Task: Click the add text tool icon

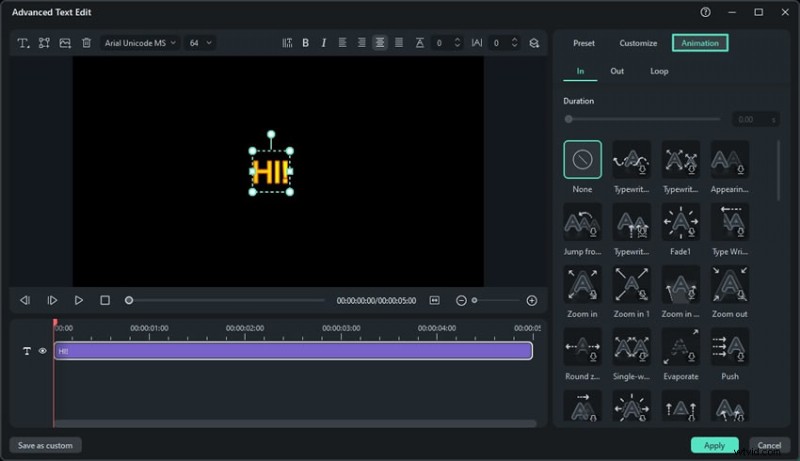Action: click(22, 43)
